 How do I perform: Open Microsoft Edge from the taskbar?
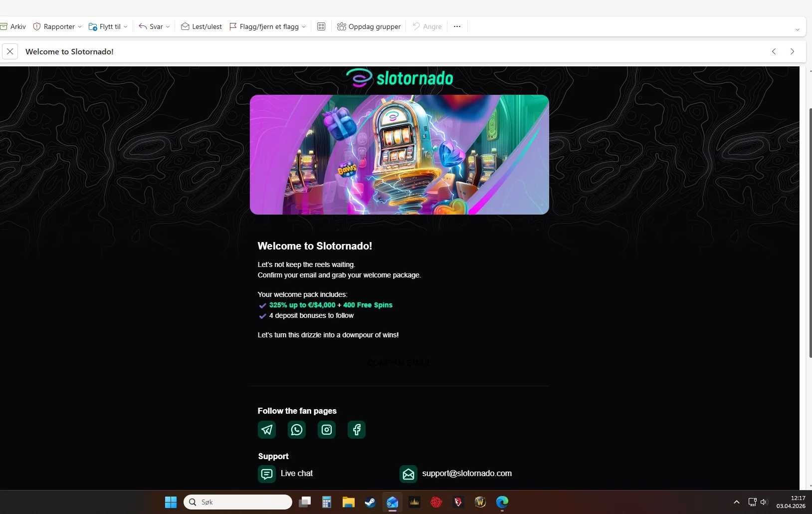pos(502,502)
